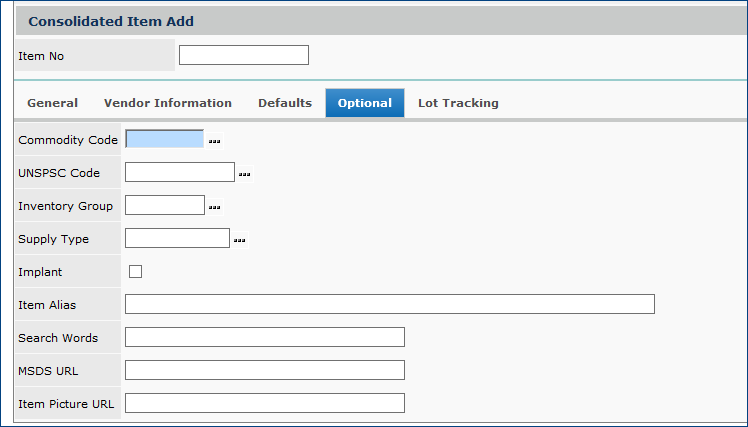The height and width of the screenshot is (427, 748).
Task: Click inside the MSDS URL field
Action: tap(264, 370)
